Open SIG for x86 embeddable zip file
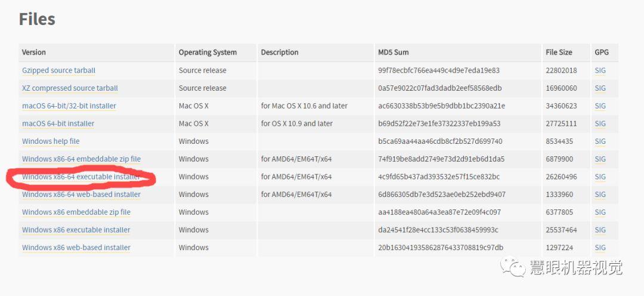Viewport: 644px width, 296px height. tap(600, 212)
